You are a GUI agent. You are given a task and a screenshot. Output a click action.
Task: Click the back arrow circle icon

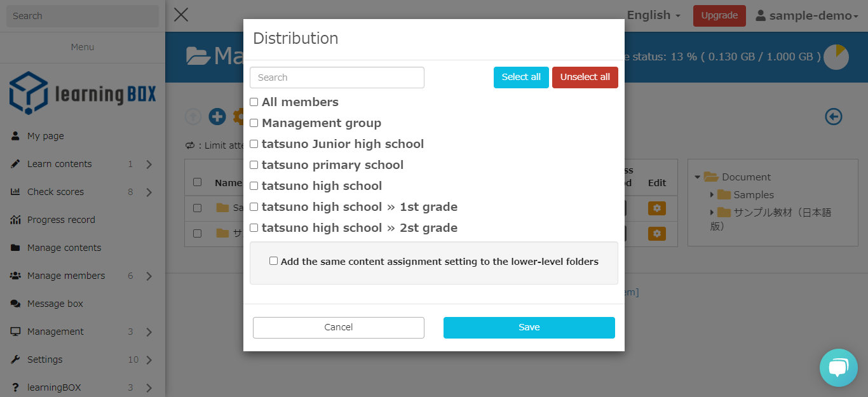click(833, 117)
